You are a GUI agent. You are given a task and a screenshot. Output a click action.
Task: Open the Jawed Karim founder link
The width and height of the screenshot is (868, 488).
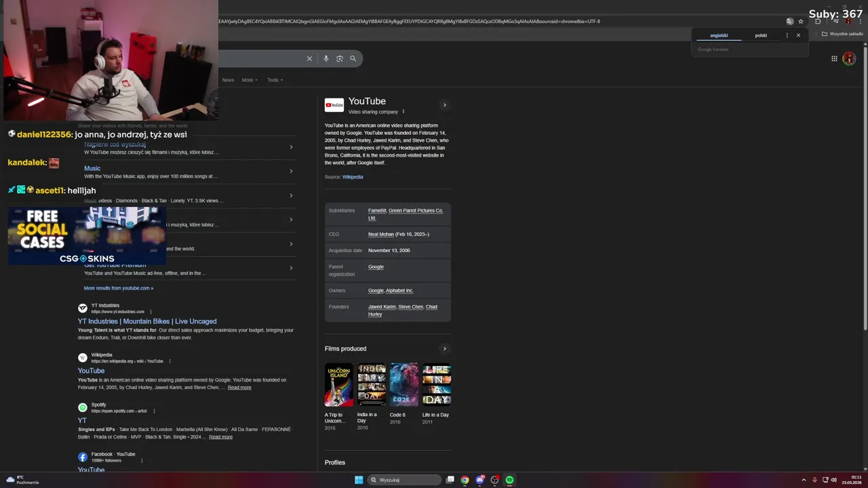[x=382, y=307]
